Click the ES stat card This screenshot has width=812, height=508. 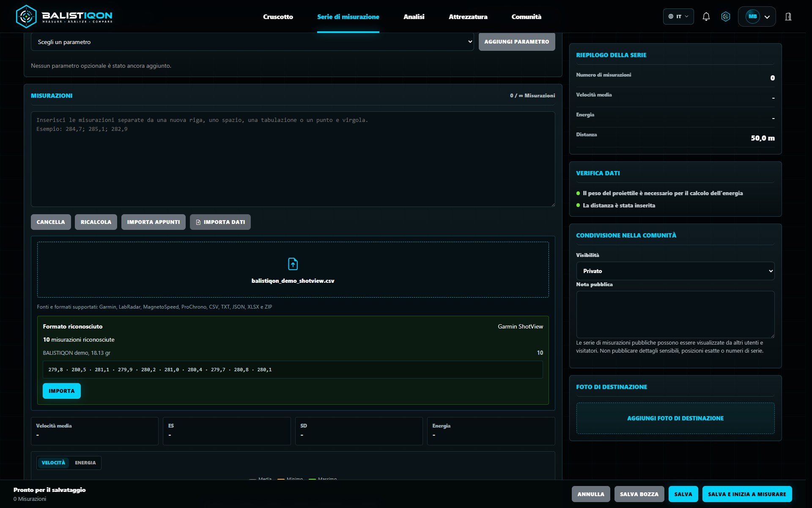click(x=227, y=431)
